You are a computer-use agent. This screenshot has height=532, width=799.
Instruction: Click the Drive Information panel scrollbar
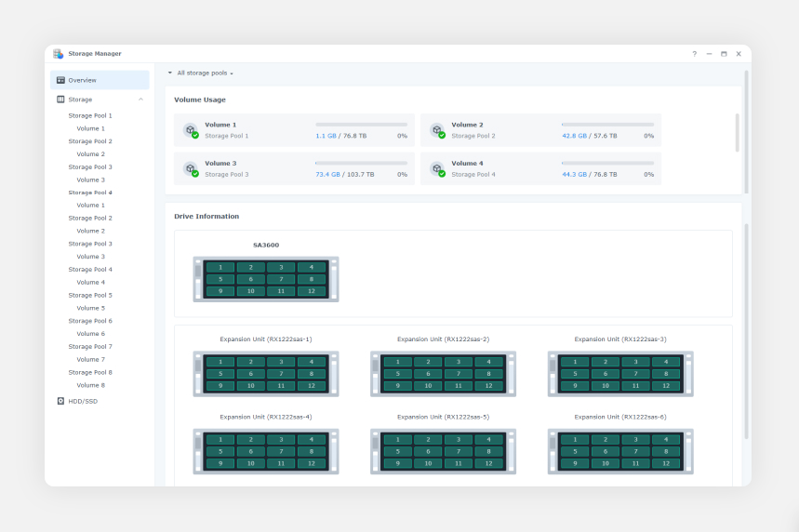pos(747,331)
